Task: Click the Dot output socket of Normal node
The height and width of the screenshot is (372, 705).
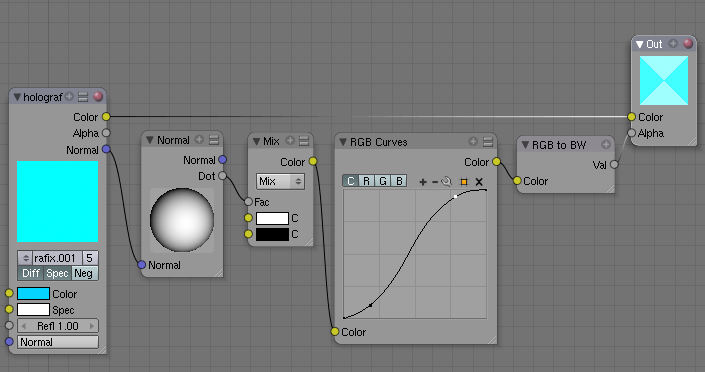Action: click(x=222, y=176)
